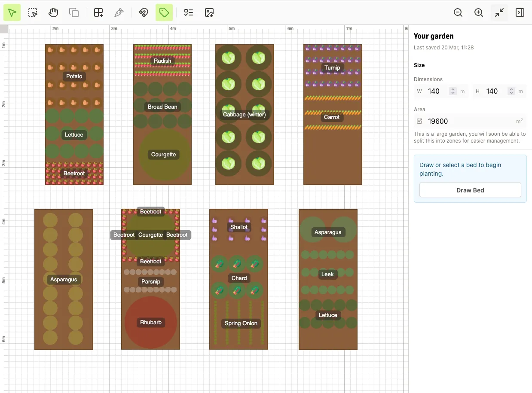Select the add bed grid tool

(98, 12)
